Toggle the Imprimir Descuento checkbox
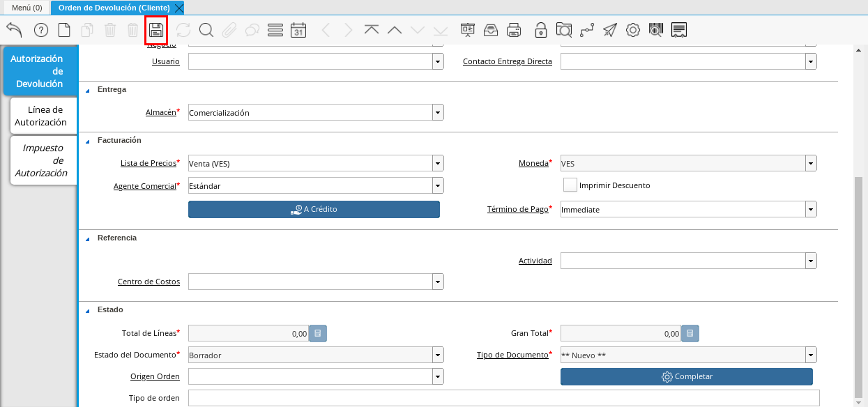 click(570, 185)
